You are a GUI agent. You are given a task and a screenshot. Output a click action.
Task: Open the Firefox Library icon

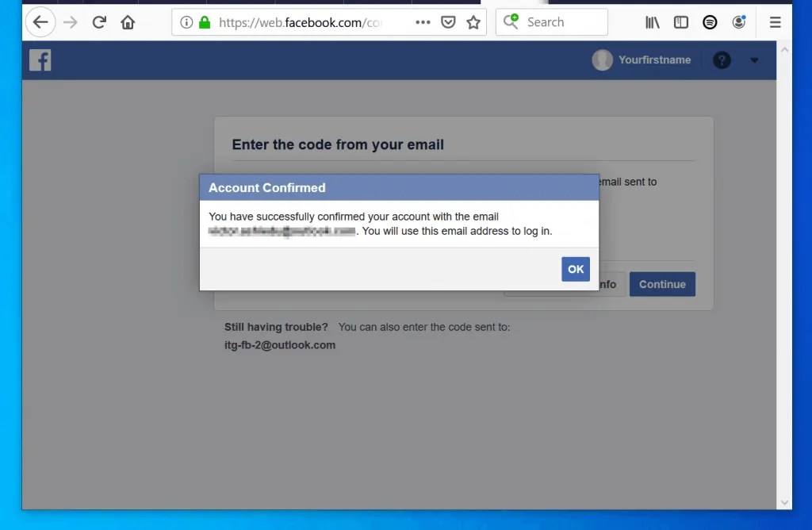point(652,21)
